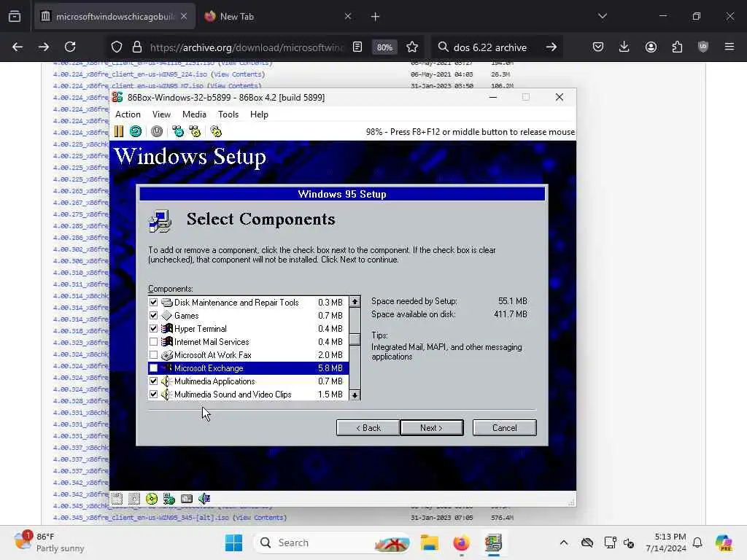Open the Windows Start button
The width and height of the screenshot is (747, 560).
coord(233,542)
